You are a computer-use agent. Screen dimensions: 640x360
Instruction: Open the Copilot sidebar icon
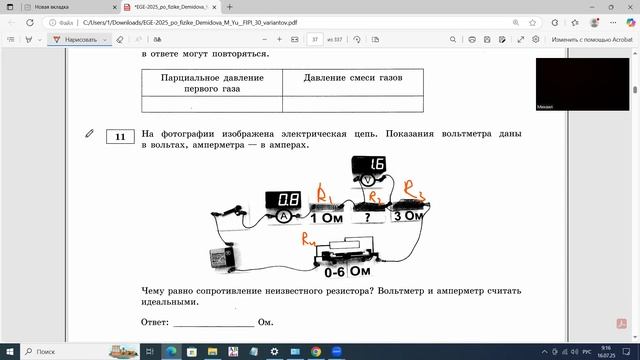pyautogui.click(x=631, y=23)
